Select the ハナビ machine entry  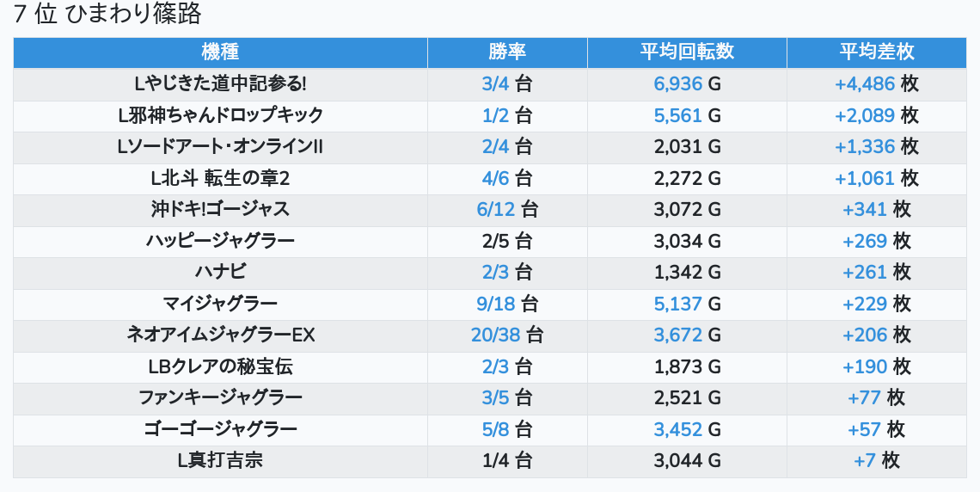[220, 272]
